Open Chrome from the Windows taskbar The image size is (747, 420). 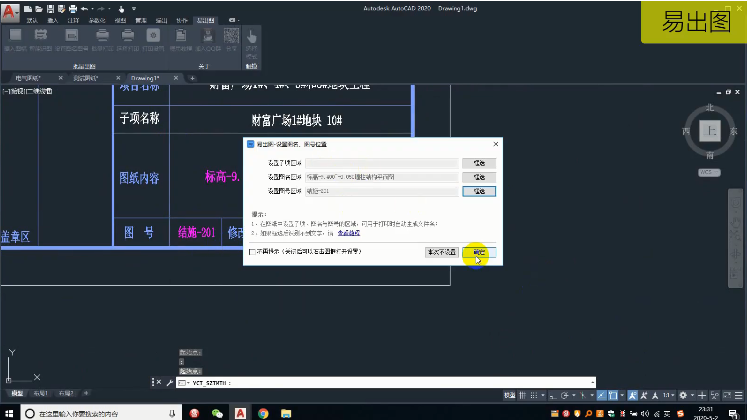[x=263, y=412]
